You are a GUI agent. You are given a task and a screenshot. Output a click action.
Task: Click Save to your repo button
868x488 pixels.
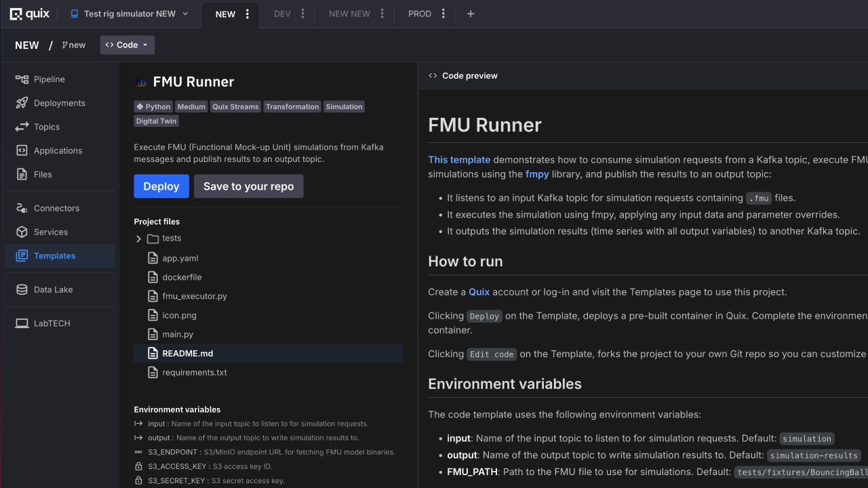click(248, 186)
